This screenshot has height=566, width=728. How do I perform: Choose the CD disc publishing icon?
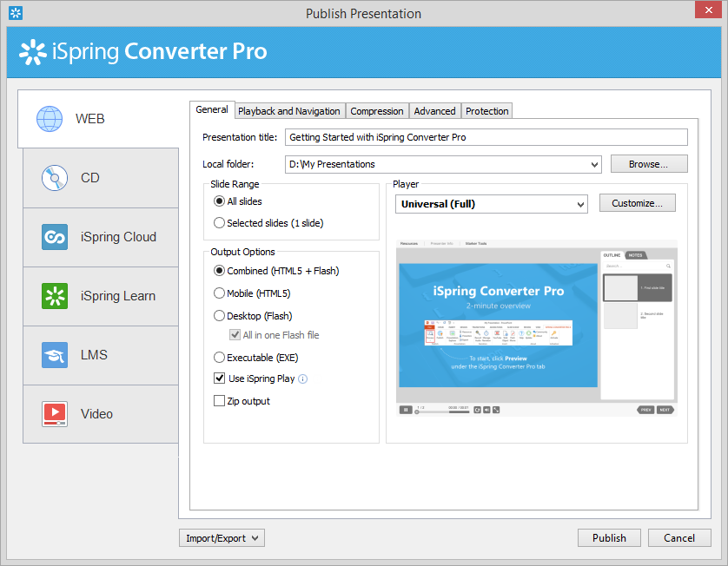(x=55, y=178)
